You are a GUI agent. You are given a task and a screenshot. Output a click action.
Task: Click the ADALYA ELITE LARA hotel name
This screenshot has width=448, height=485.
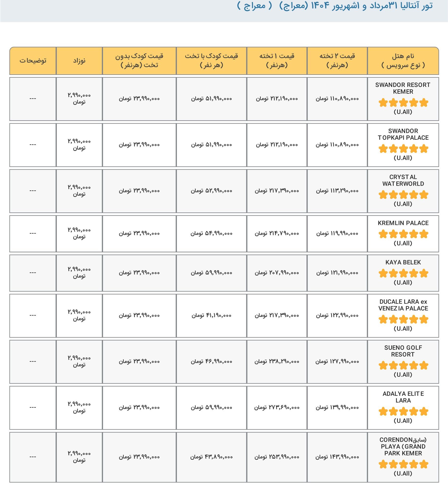point(403,397)
